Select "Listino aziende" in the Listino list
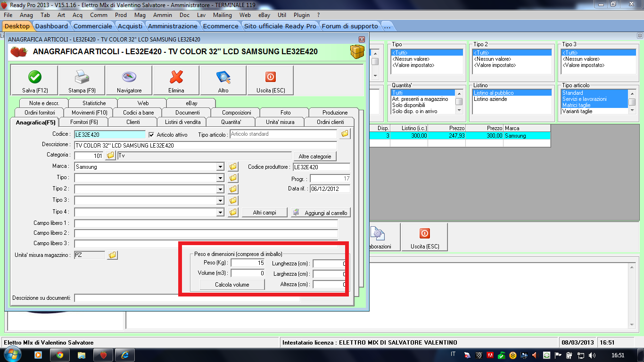Screen dimensions: 644x362 490,99
